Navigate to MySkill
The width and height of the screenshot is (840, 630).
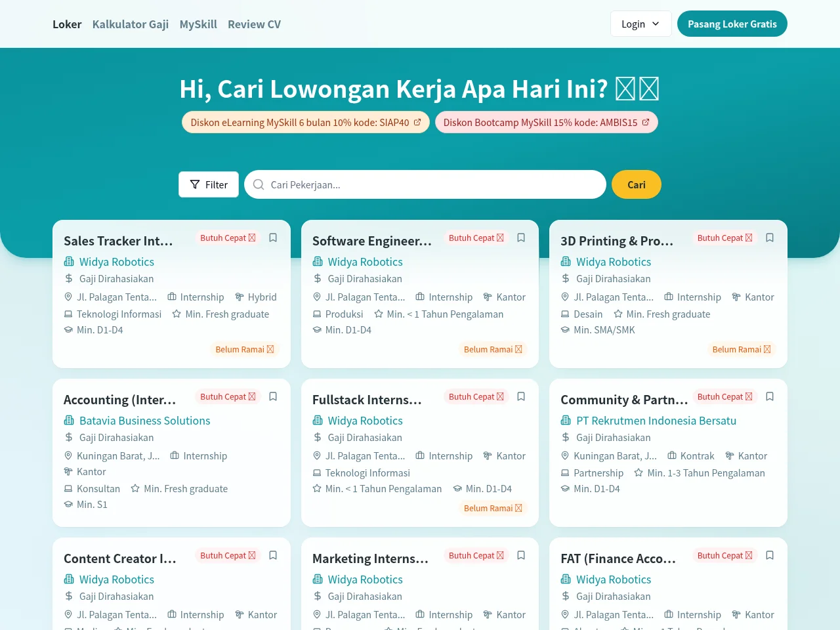point(198,24)
